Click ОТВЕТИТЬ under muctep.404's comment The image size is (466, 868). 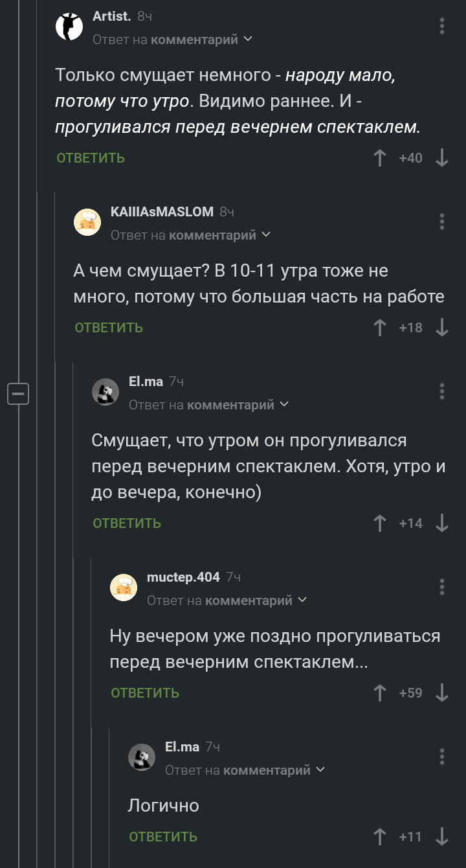pos(145,693)
